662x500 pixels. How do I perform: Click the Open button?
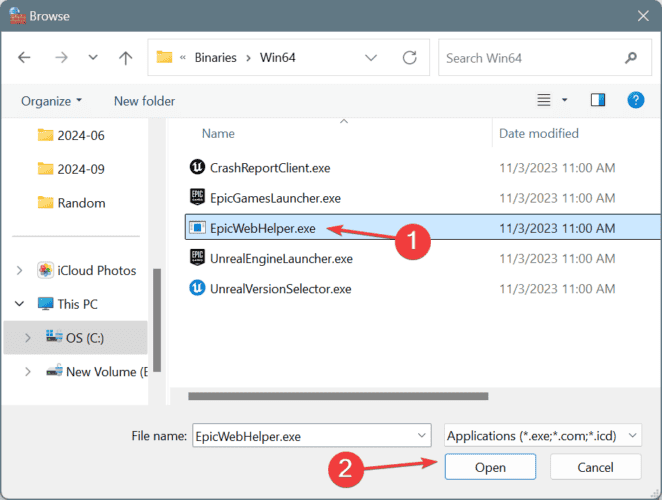tap(490, 467)
